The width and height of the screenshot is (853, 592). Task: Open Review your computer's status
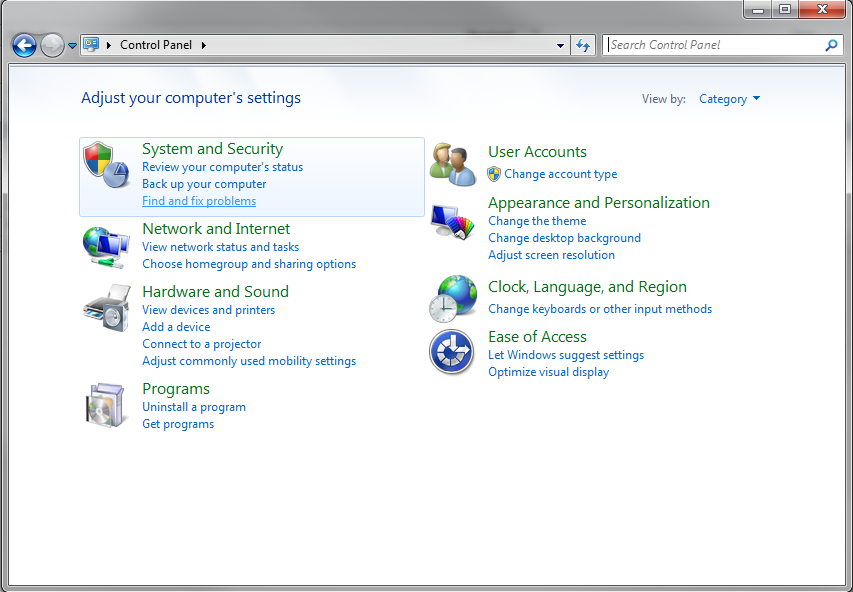tap(222, 167)
